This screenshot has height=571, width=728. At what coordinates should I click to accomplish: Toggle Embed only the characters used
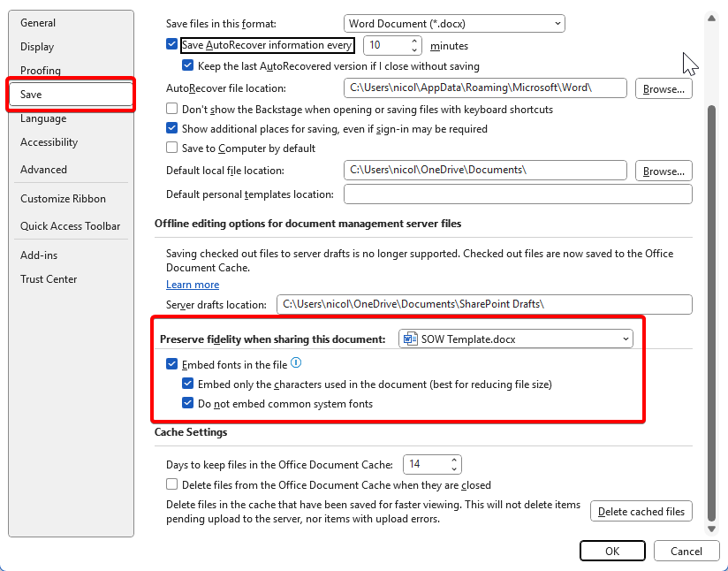187,384
